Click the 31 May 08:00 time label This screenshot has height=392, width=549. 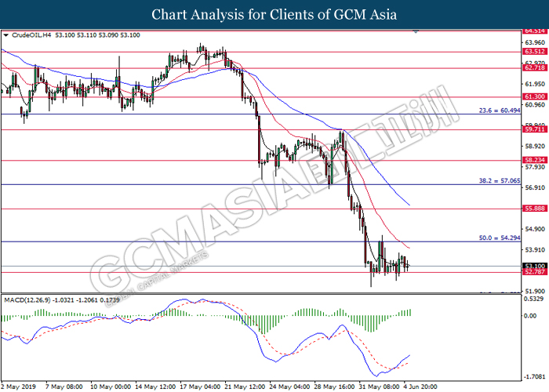379,387
